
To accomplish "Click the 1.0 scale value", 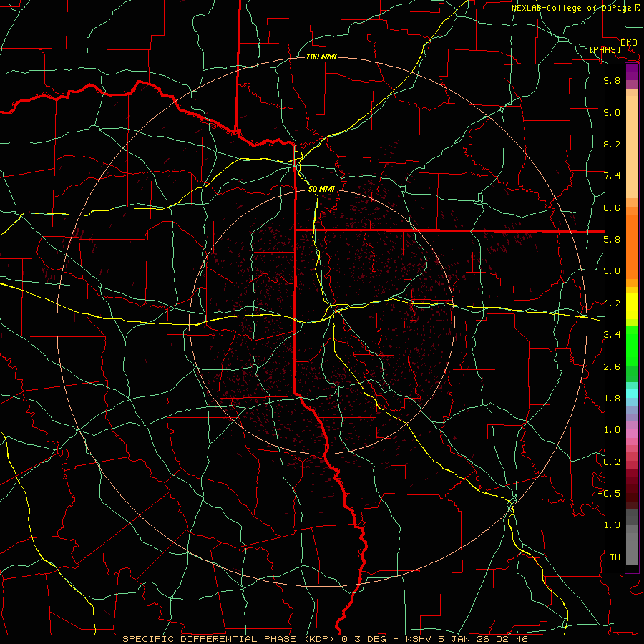I will pos(612,430).
